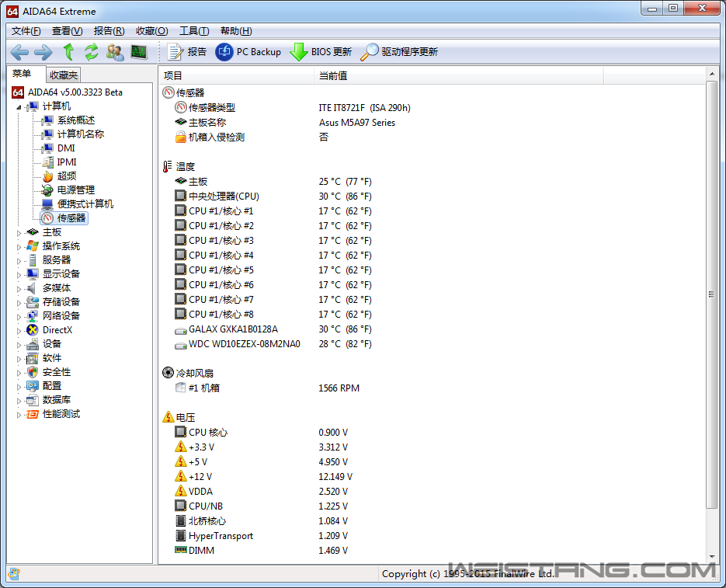
Task: Expand the 操作系统 tree node
Action: click(19, 247)
